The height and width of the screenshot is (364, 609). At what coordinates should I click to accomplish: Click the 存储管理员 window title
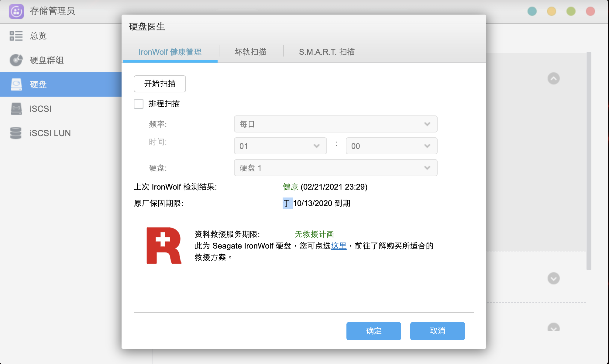point(52,11)
